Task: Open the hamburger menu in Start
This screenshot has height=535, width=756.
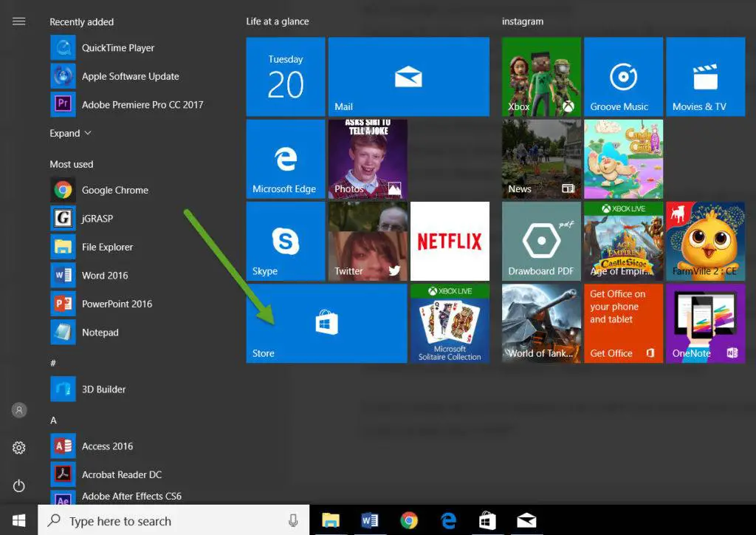Action: point(18,21)
